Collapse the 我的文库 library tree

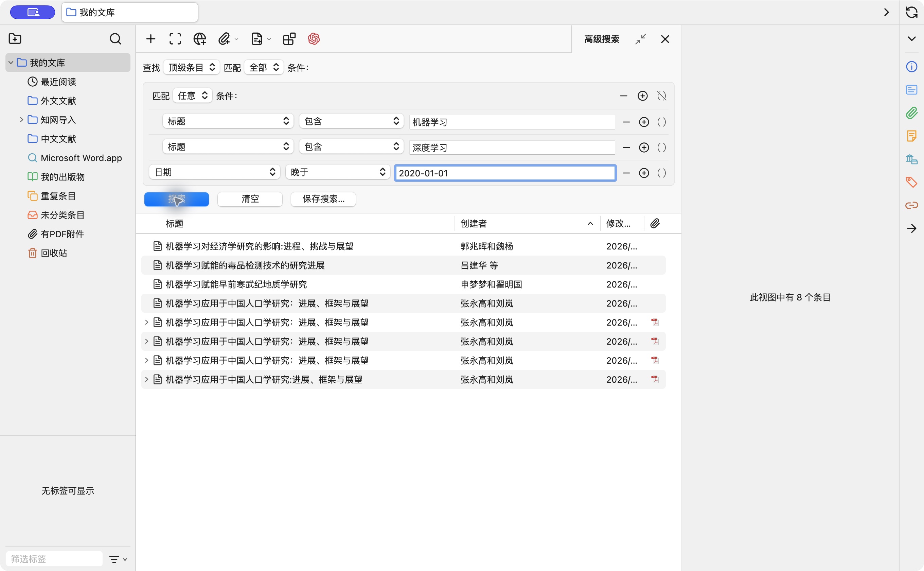11,62
